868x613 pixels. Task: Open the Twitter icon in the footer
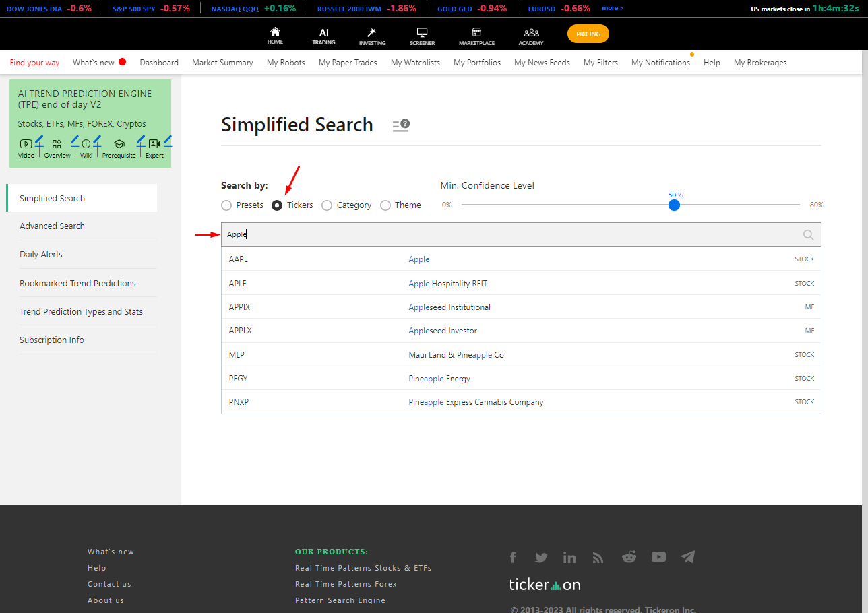coord(541,557)
